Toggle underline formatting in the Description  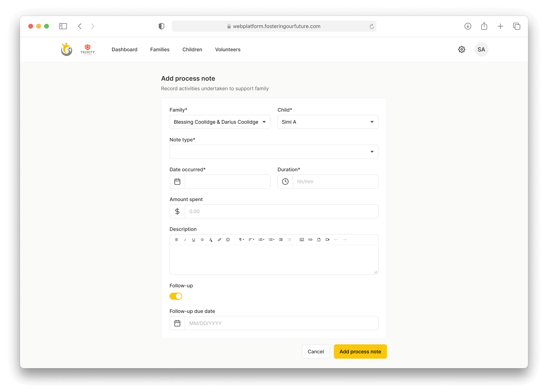click(x=193, y=239)
